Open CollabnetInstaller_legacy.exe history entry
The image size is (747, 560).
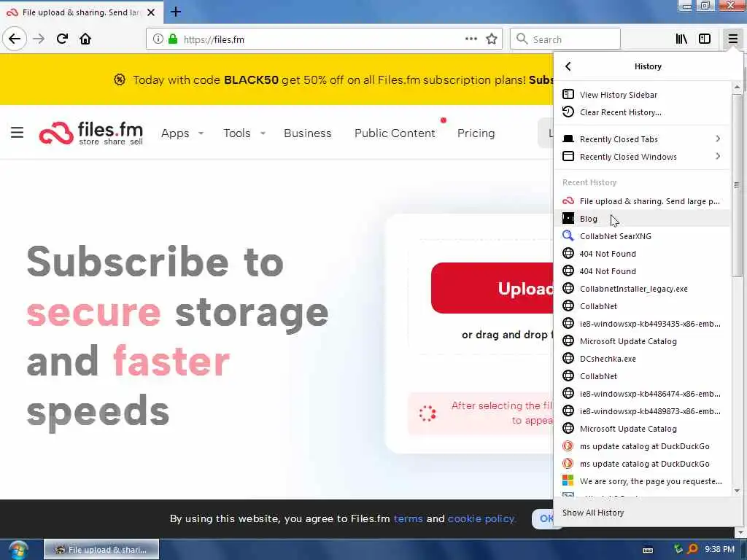[642, 289]
